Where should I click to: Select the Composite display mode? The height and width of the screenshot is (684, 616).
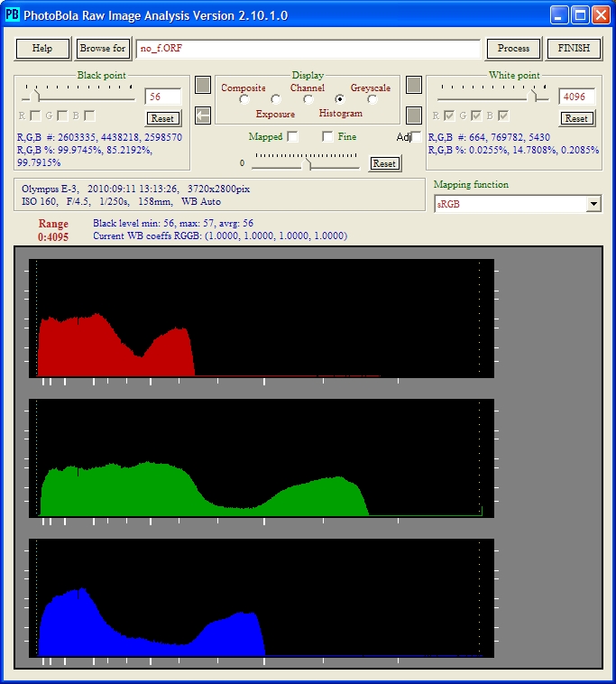(x=244, y=99)
